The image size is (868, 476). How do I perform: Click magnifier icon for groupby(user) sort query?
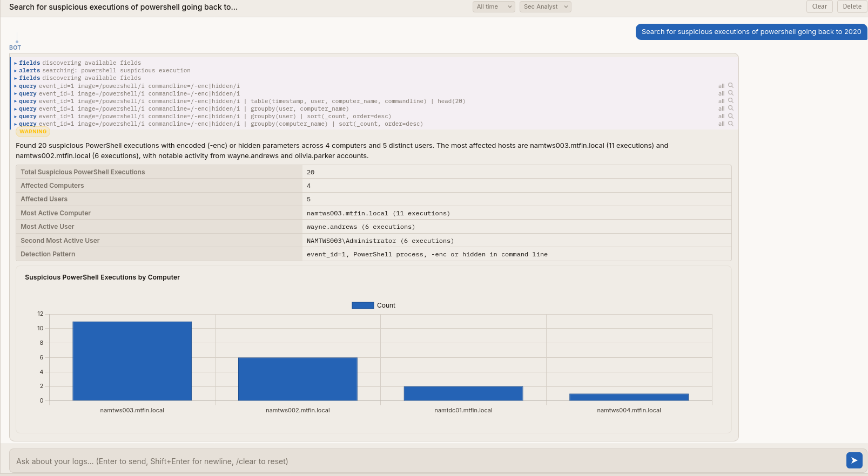pyautogui.click(x=731, y=116)
